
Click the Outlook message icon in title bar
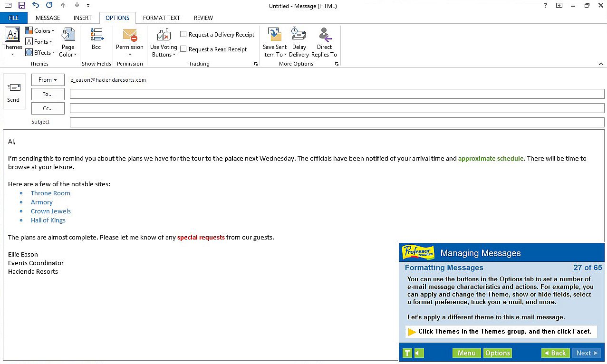tap(8, 5)
